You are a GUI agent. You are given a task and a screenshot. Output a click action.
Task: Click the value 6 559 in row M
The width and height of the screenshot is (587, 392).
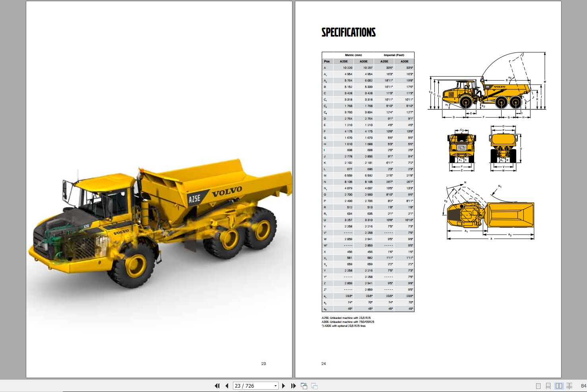click(348, 175)
